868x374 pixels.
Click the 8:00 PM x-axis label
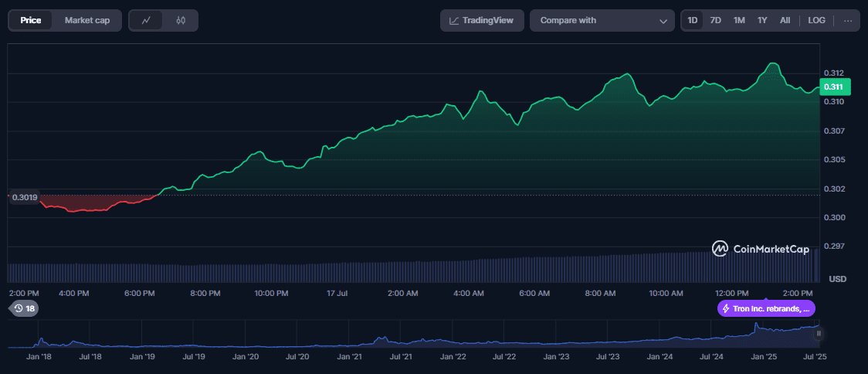click(x=205, y=293)
